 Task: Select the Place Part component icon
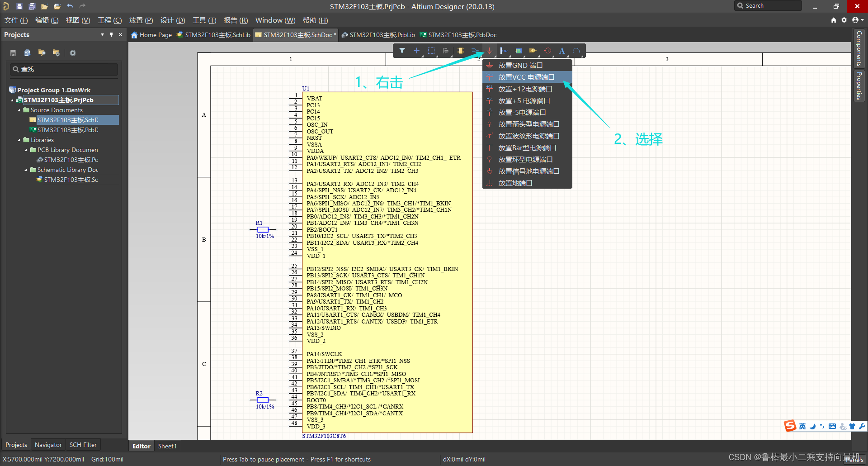point(460,51)
